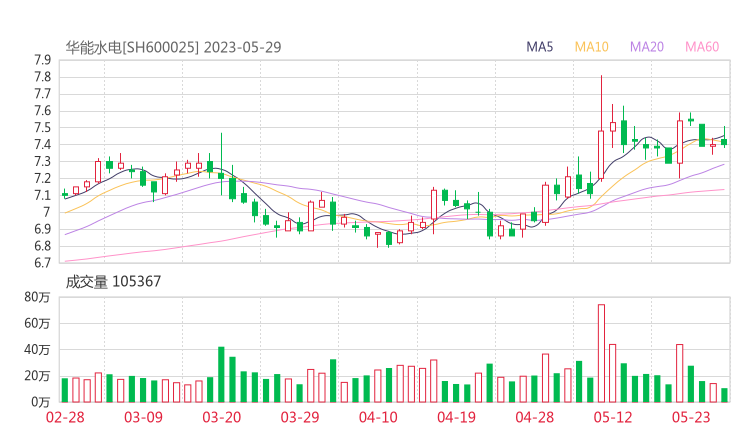The image size is (740, 440).
Task: Click the 成交量 105367 volume label
Action: [113, 282]
